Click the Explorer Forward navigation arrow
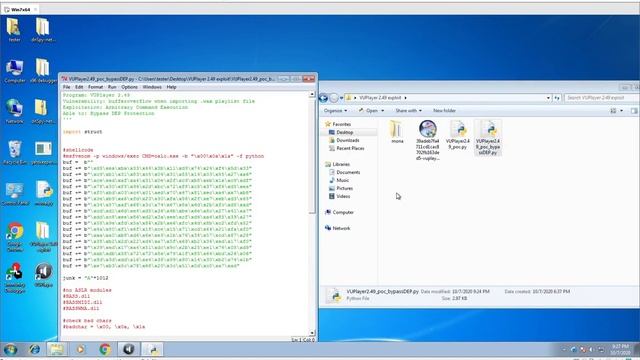Screen dimensions: 640x360 coord(334,98)
